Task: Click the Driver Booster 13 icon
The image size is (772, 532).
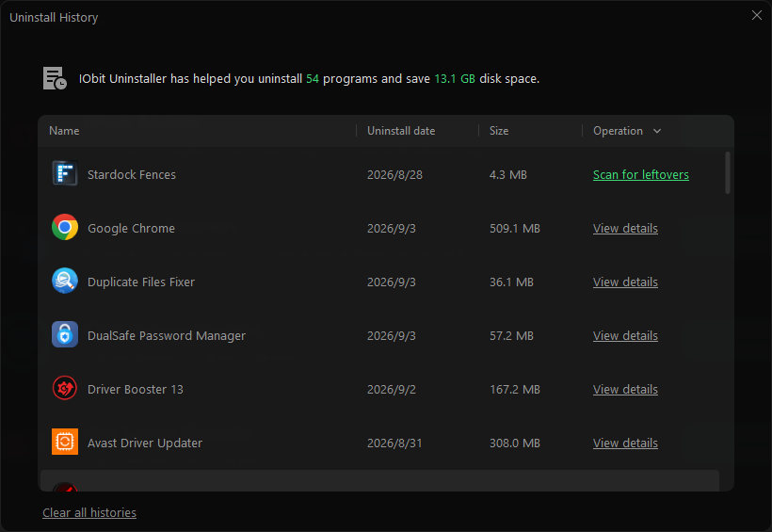Action: pyautogui.click(x=65, y=388)
